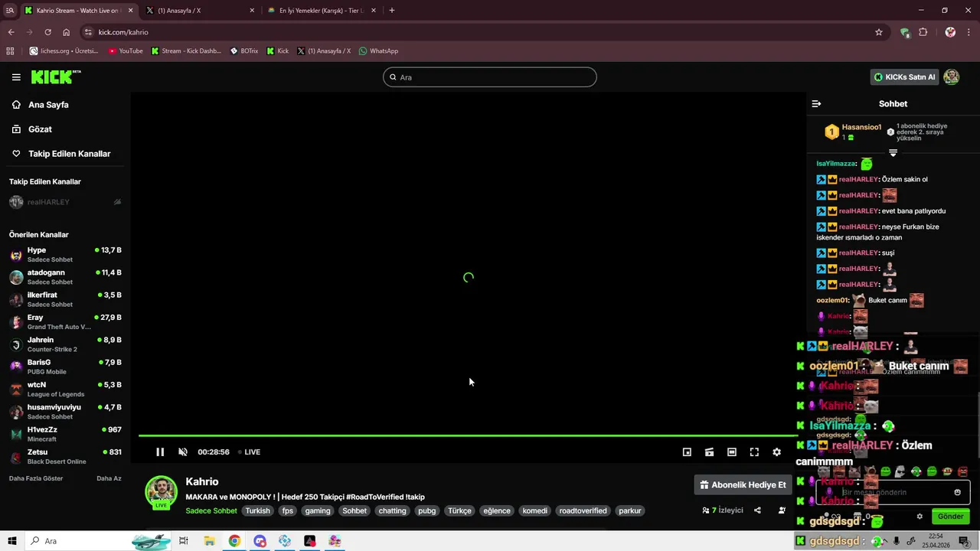Open chat settings gear next to Gönder

coord(920,517)
